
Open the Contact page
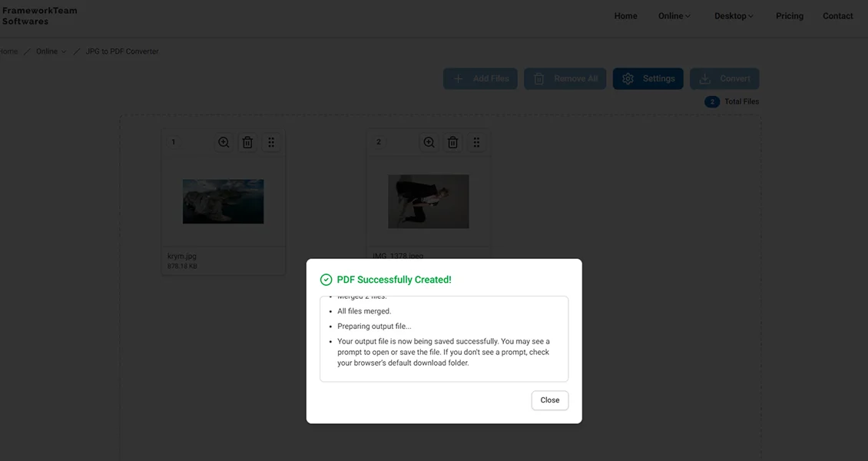[x=837, y=16]
